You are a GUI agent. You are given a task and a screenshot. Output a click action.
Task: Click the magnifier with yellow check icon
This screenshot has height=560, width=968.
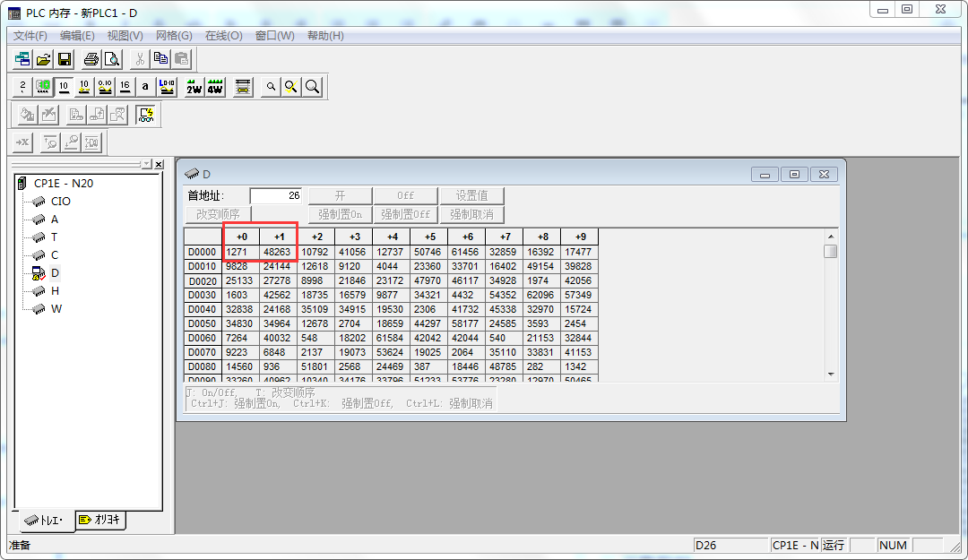pyautogui.click(x=290, y=87)
